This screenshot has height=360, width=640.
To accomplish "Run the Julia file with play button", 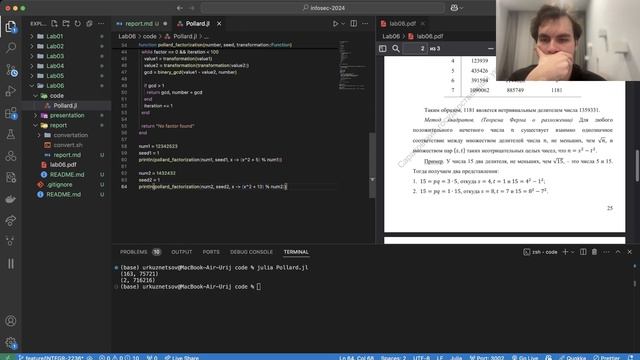I will 336,24.
